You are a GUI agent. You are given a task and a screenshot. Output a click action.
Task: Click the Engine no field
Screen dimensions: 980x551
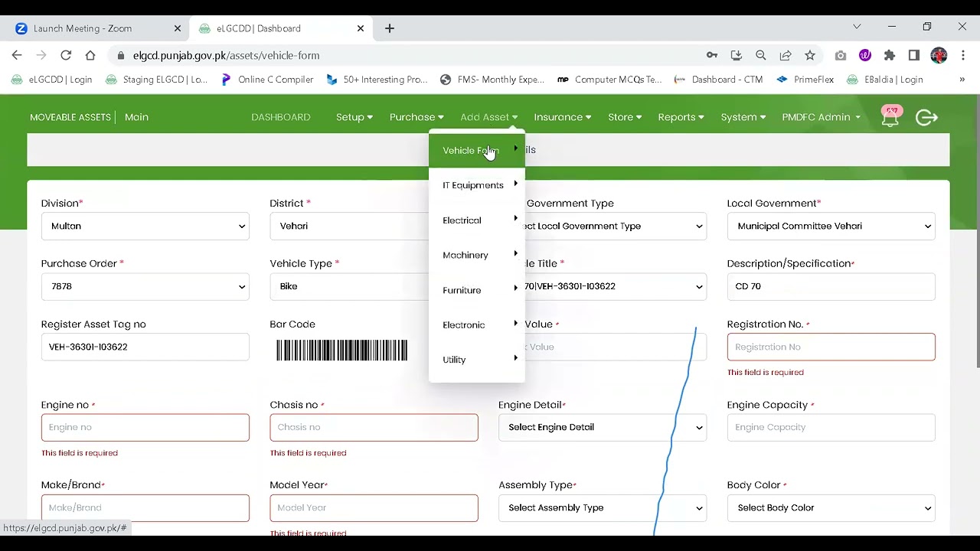pos(145,427)
